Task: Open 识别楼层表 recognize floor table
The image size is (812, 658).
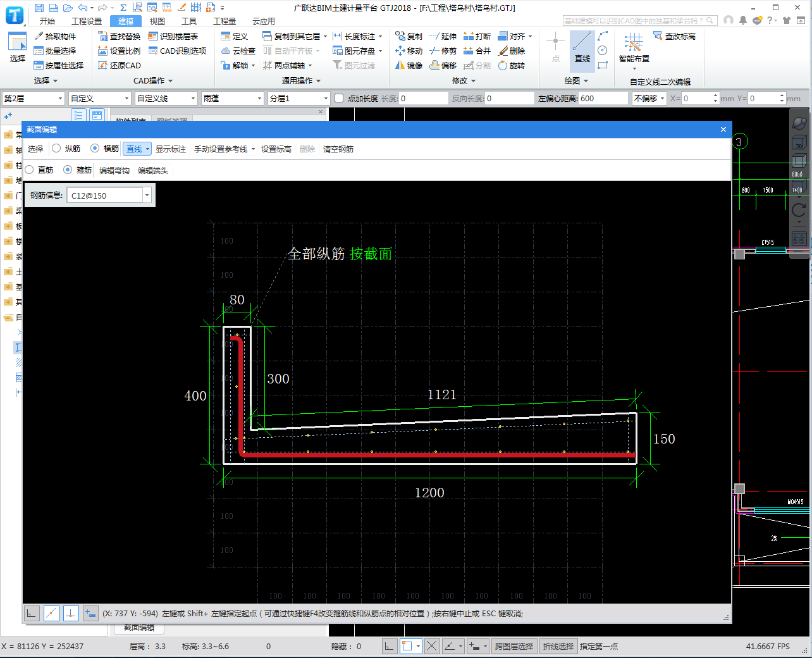Action: point(173,36)
